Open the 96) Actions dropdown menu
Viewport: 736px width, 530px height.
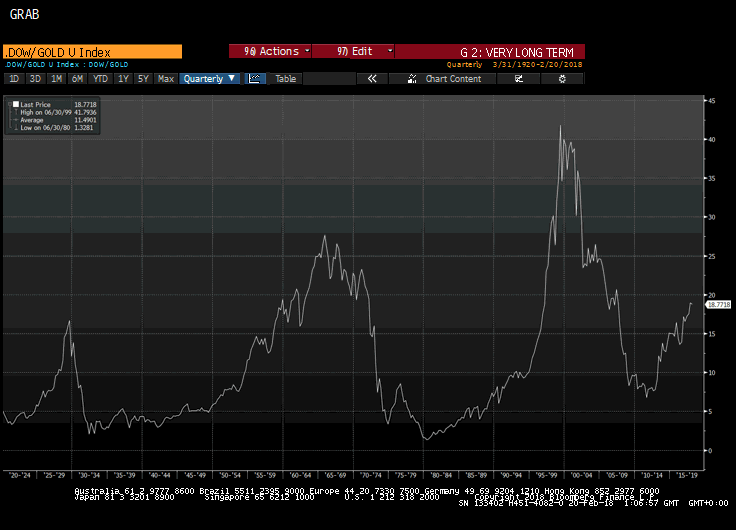click(x=270, y=51)
